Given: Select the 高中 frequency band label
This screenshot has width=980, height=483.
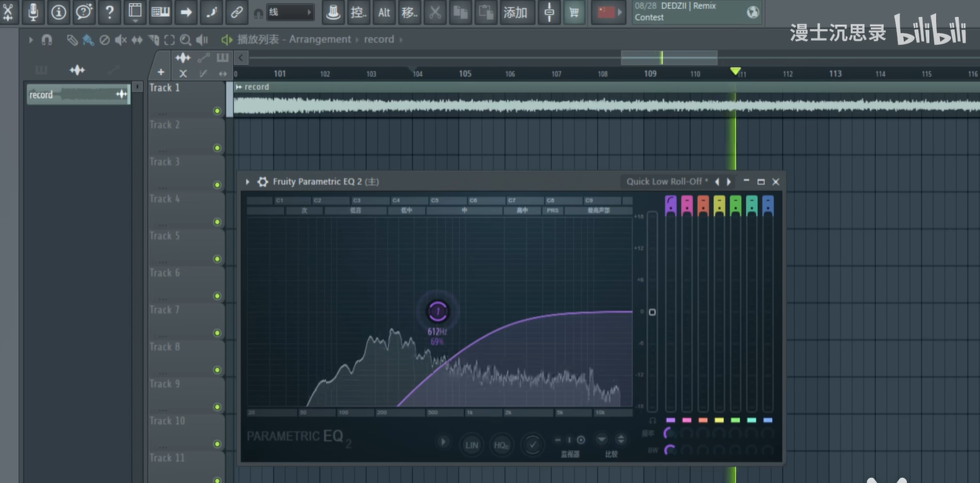Looking at the screenshot, I should (x=522, y=211).
